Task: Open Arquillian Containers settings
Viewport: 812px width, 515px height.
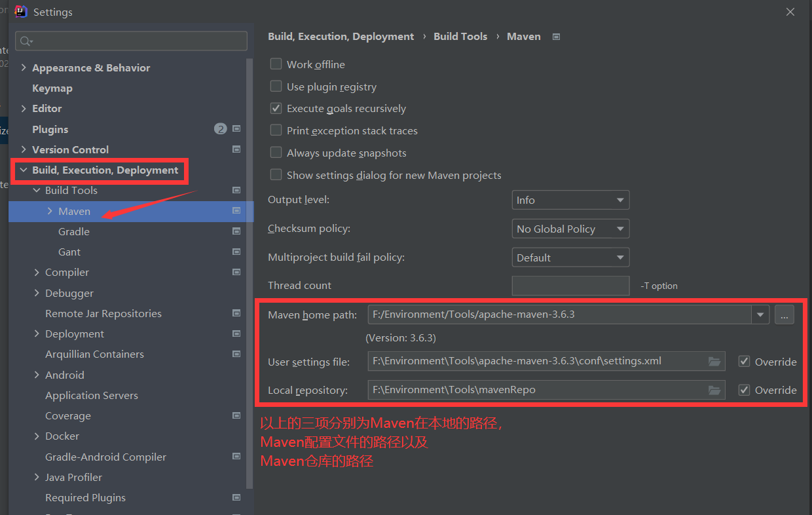Action: point(94,354)
